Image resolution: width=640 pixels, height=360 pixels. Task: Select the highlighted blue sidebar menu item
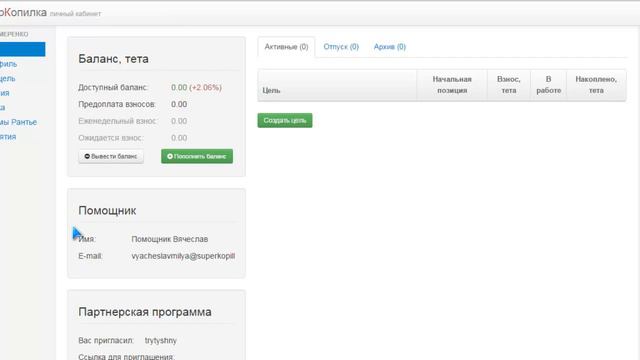[x=22, y=49]
